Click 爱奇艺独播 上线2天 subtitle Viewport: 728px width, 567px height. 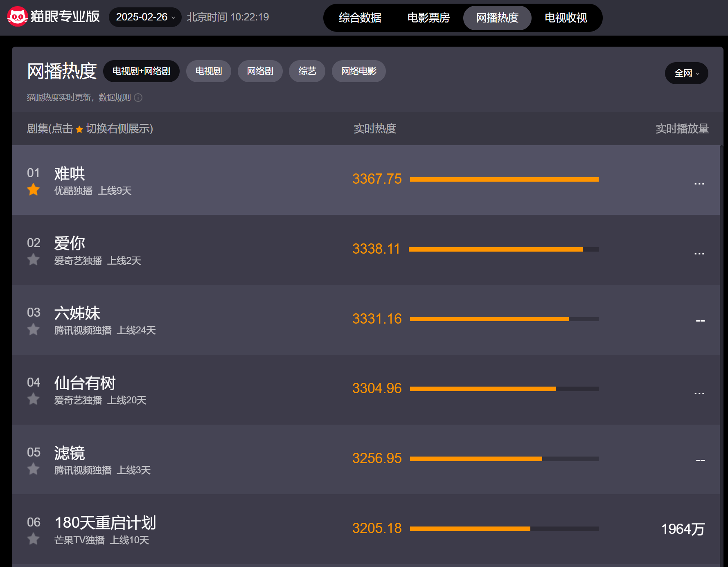[x=97, y=261]
